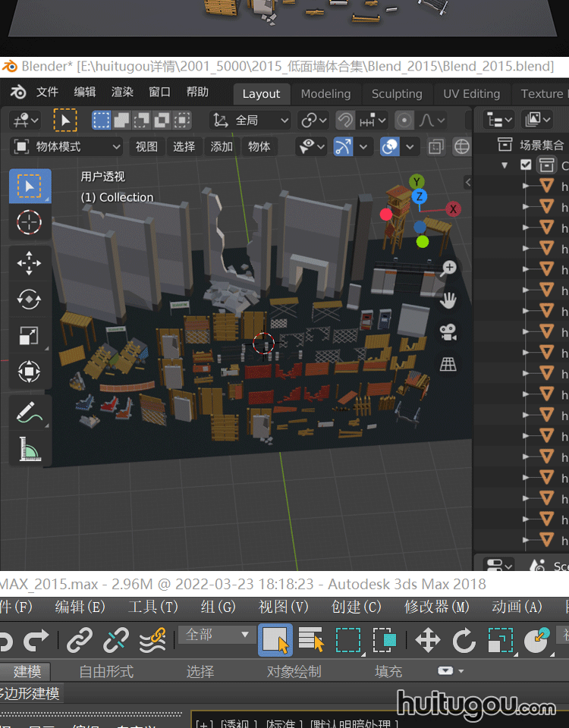Click the 3ds Max link objects icon
Viewport: 569px width, 728px height.
[80, 640]
